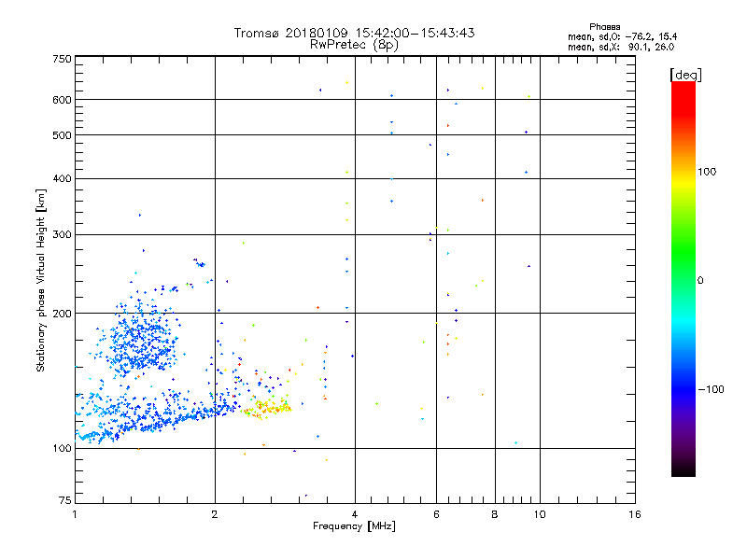Click the '[deg]' colorbar unit label
747x560 pixels.
tap(685, 75)
